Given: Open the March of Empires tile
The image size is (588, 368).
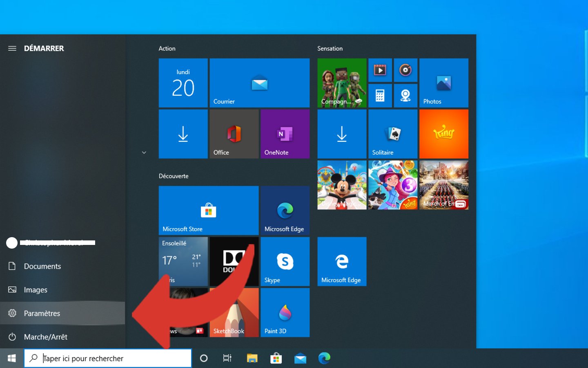Looking at the screenshot, I should pyautogui.click(x=444, y=185).
